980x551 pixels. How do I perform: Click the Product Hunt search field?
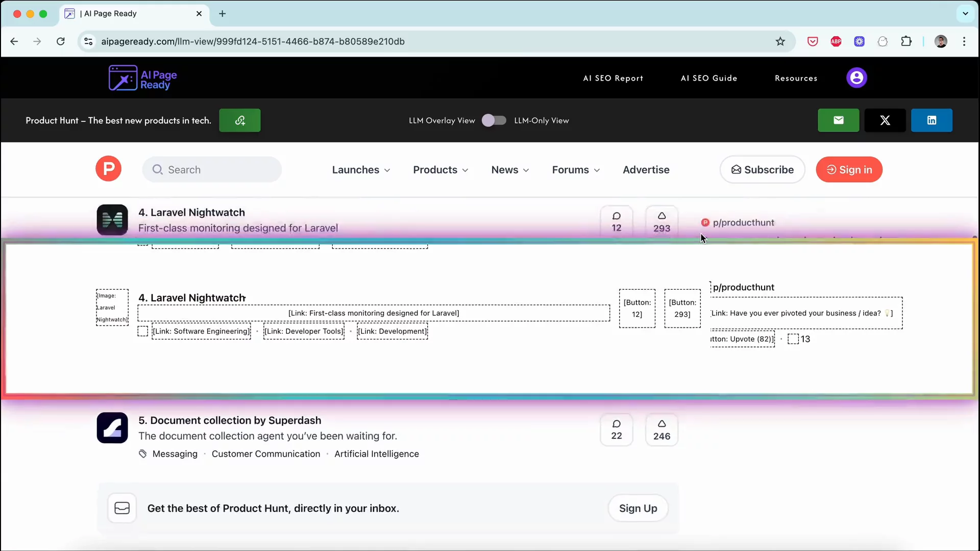pyautogui.click(x=212, y=170)
